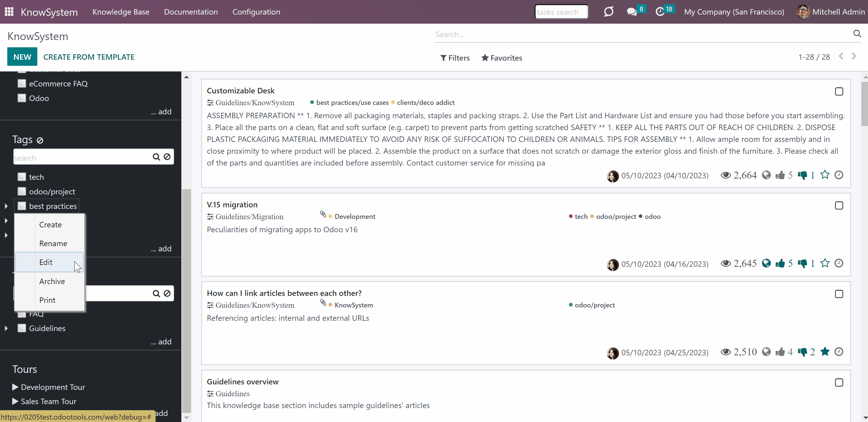Click the paperclip attachment icon on V.15 migration
The image size is (868, 422).
(x=323, y=214)
